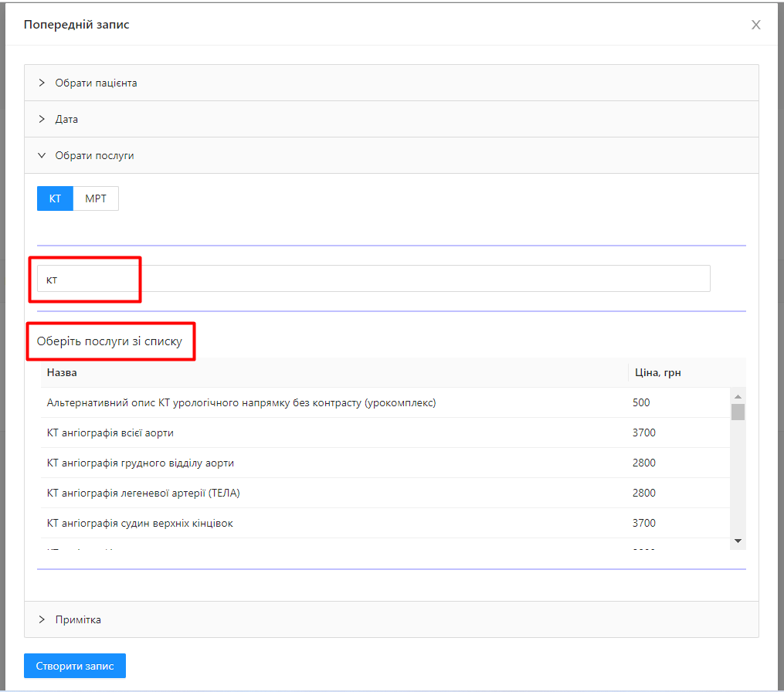Pick КТ ангіографія судин верхніх кінцівок
Image resolution: width=784 pixels, height=692 pixels.
[140, 523]
